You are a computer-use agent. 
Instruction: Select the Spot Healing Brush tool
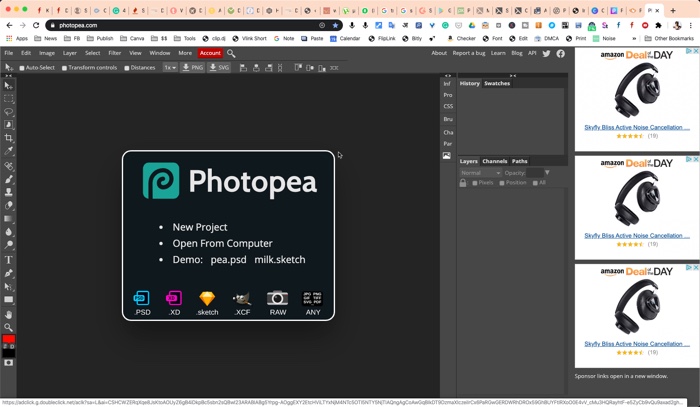coord(8,166)
